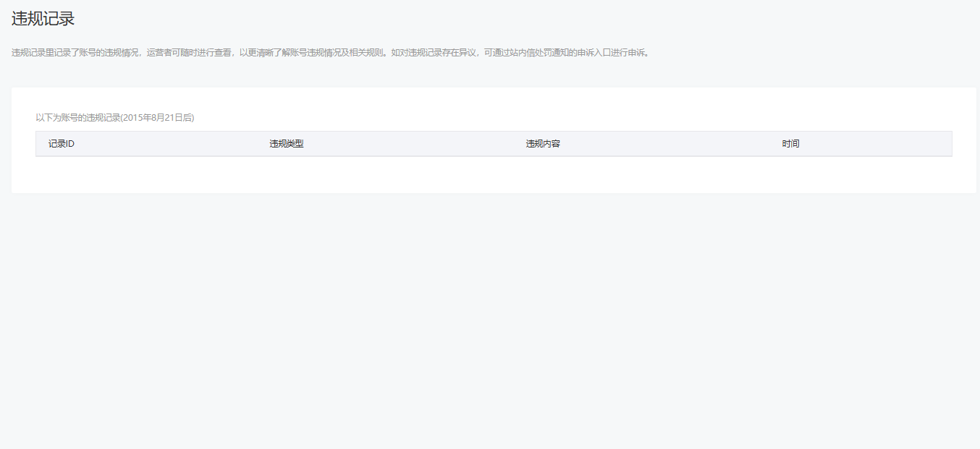
Task: Click the 违规类型 column header
Action: click(286, 144)
